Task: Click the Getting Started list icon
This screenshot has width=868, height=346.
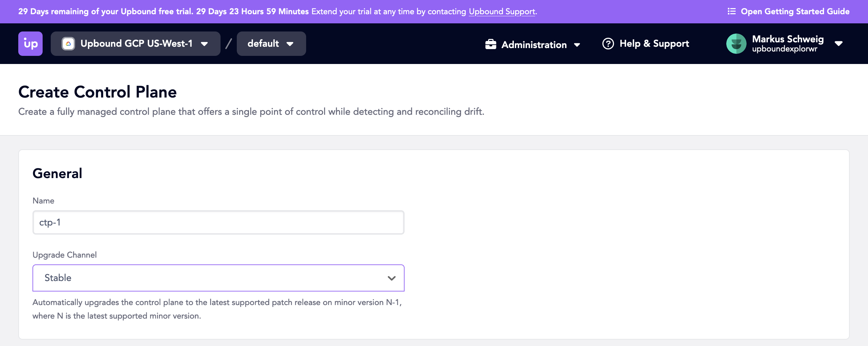Action: pos(732,12)
